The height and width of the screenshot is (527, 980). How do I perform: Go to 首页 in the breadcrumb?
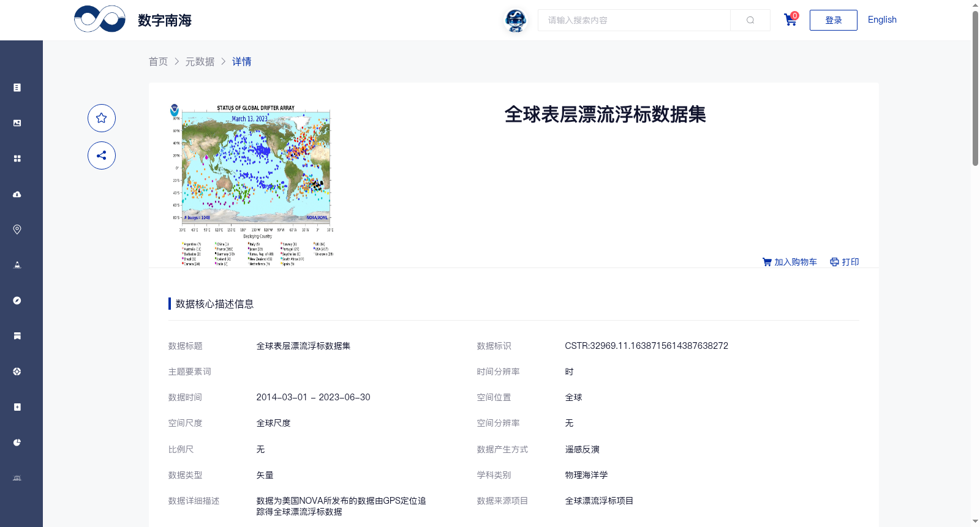click(158, 61)
